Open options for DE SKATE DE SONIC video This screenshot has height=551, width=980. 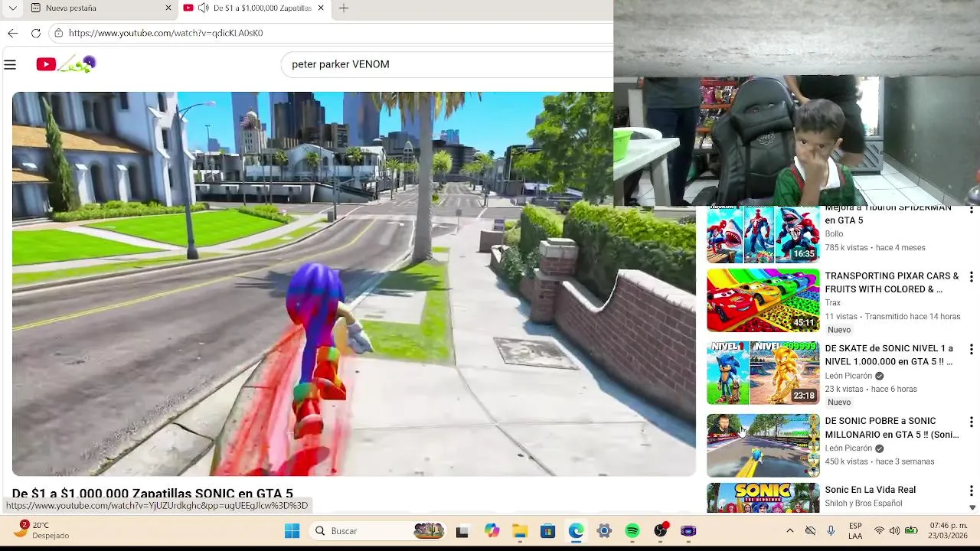click(971, 349)
